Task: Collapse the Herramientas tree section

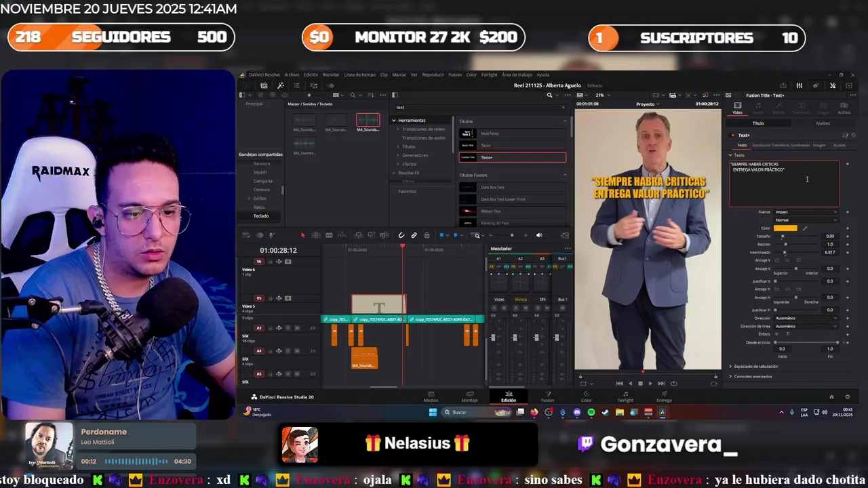Action: pyautogui.click(x=394, y=121)
